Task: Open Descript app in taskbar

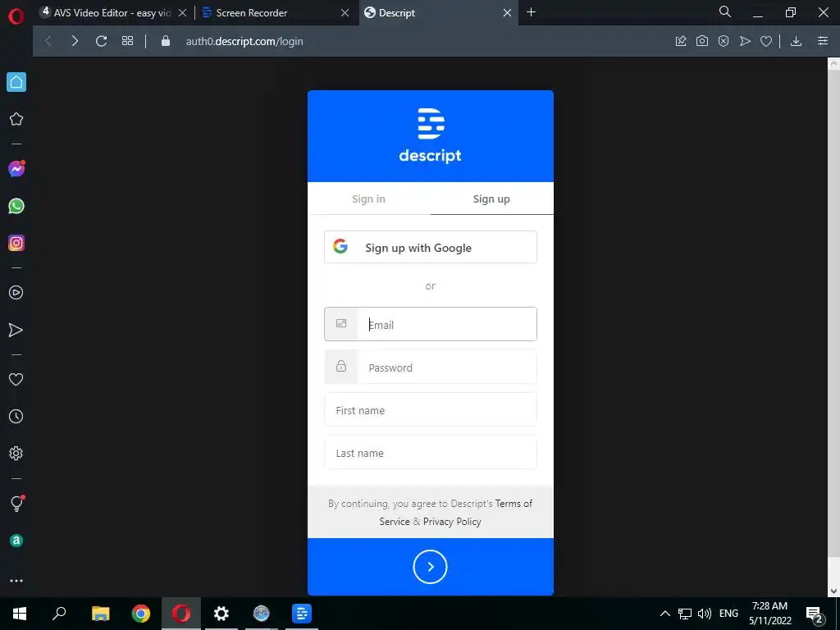Action: point(302,614)
